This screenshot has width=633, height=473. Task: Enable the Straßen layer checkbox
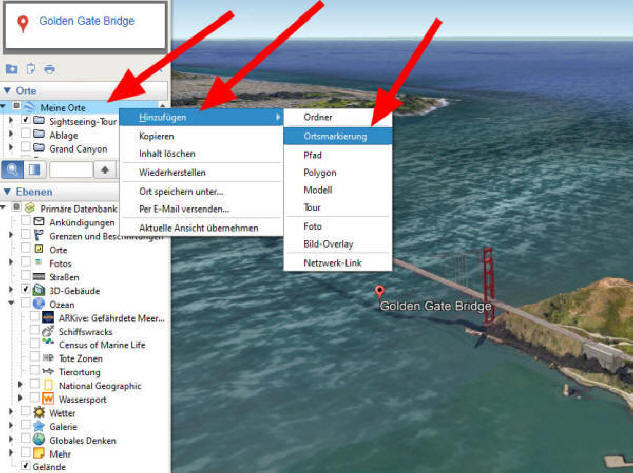click(26, 276)
